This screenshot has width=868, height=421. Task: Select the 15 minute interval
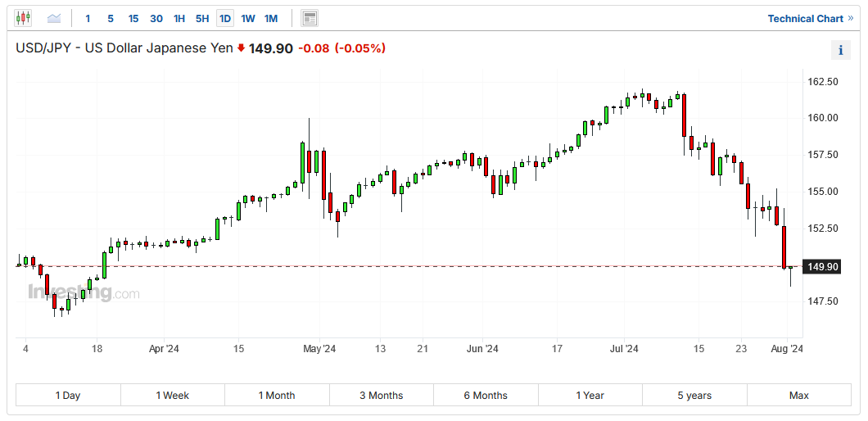point(133,18)
